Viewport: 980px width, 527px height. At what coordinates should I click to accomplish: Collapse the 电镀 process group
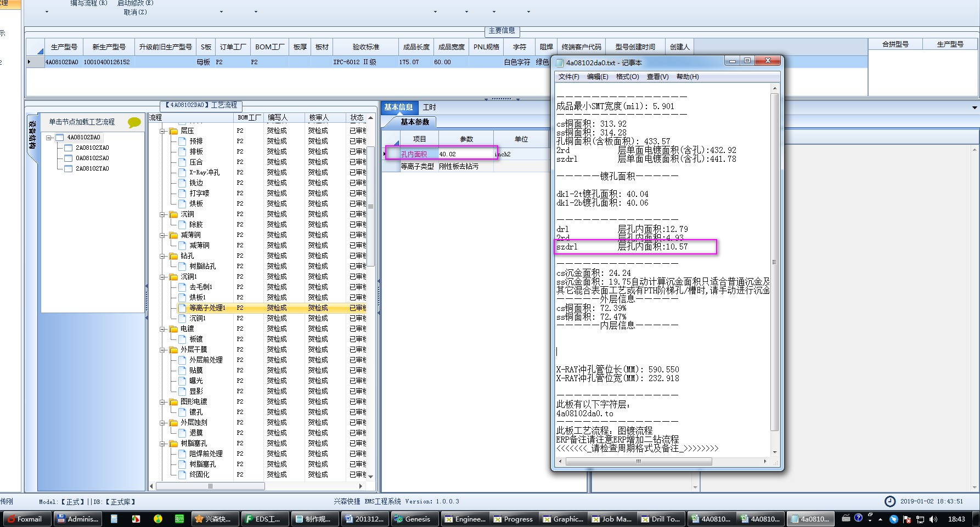[x=163, y=329]
